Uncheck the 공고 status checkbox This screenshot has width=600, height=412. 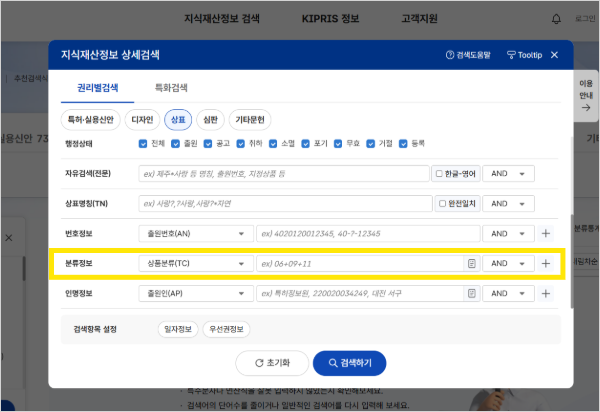point(208,143)
